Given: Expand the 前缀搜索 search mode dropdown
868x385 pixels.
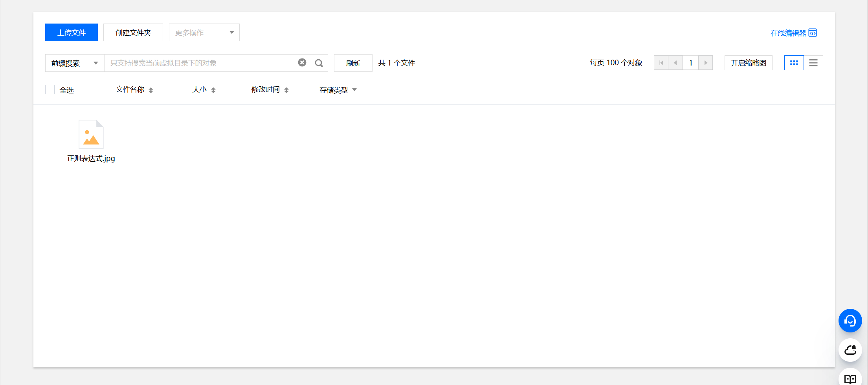Looking at the screenshot, I should 74,63.
